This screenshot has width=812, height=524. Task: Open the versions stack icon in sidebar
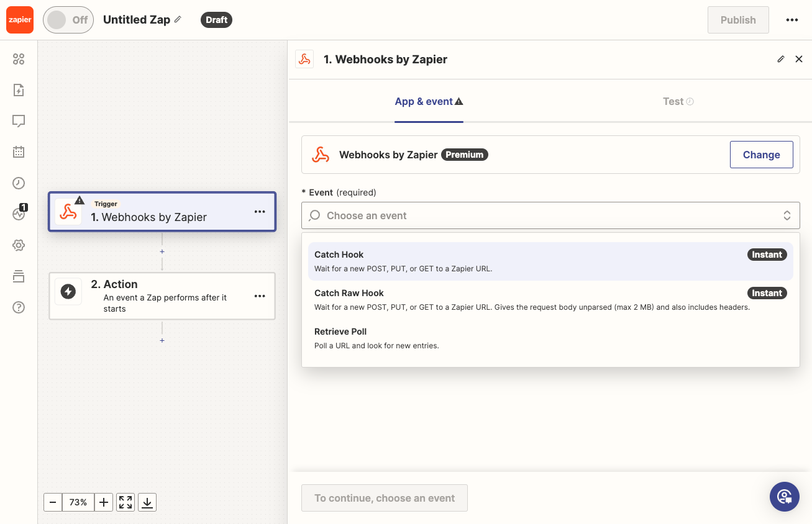click(19, 276)
